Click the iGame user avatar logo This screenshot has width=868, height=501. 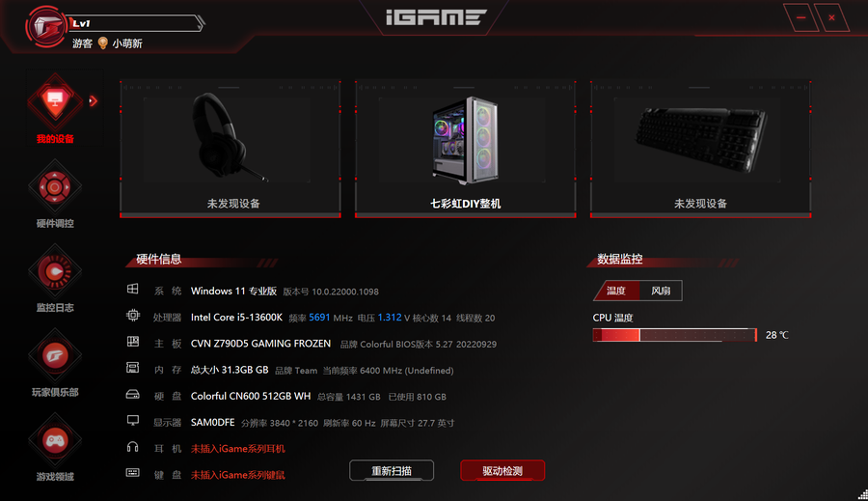[46, 27]
